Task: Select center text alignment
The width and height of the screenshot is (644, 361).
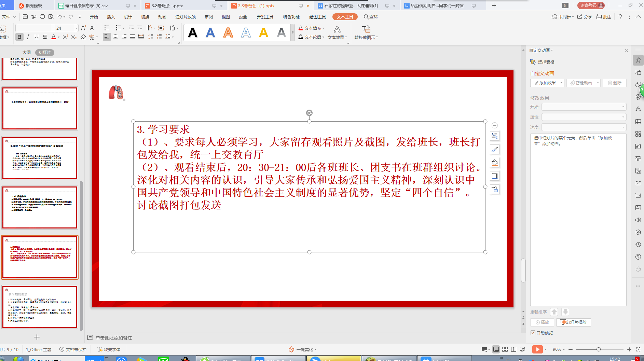Action: 115,37
